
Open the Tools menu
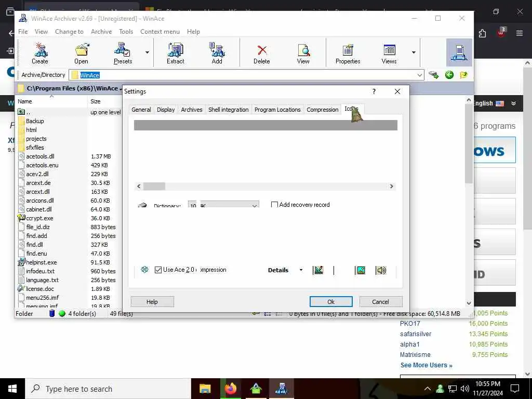tap(126, 32)
